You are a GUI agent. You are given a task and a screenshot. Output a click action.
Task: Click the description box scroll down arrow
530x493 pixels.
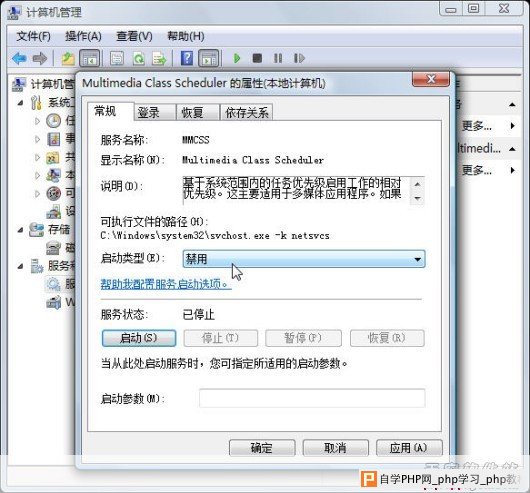pyautogui.click(x=417, y=198)
